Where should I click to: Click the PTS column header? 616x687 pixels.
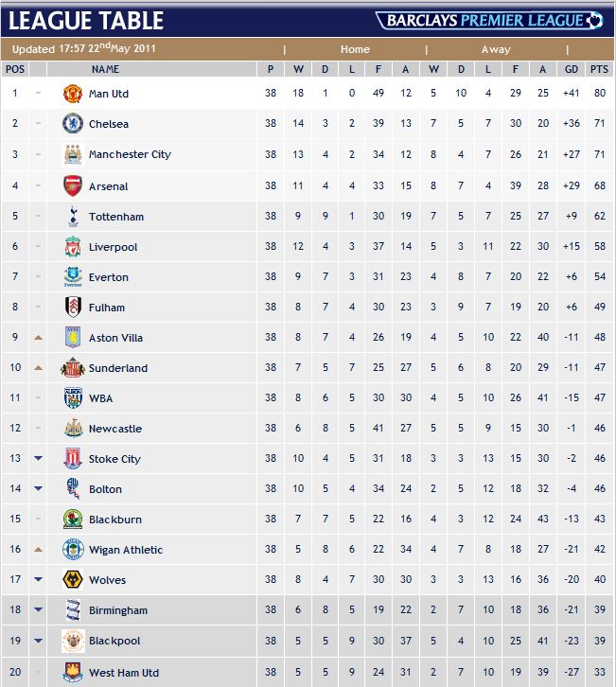coord(598,69)
